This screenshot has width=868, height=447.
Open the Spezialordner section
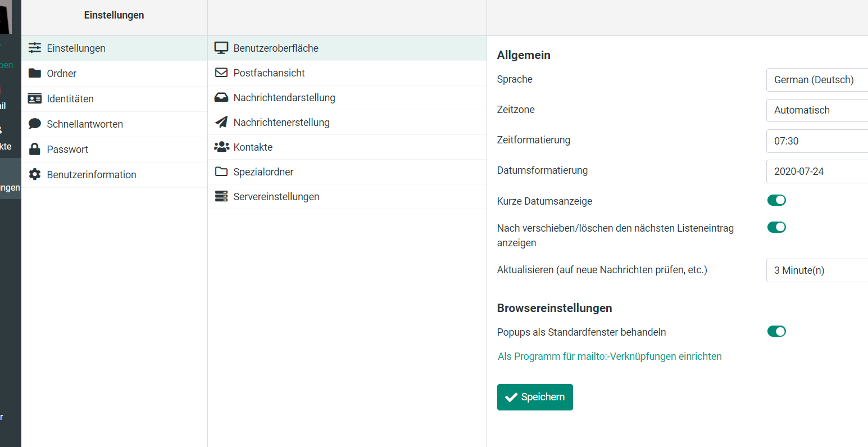point(263,172)
